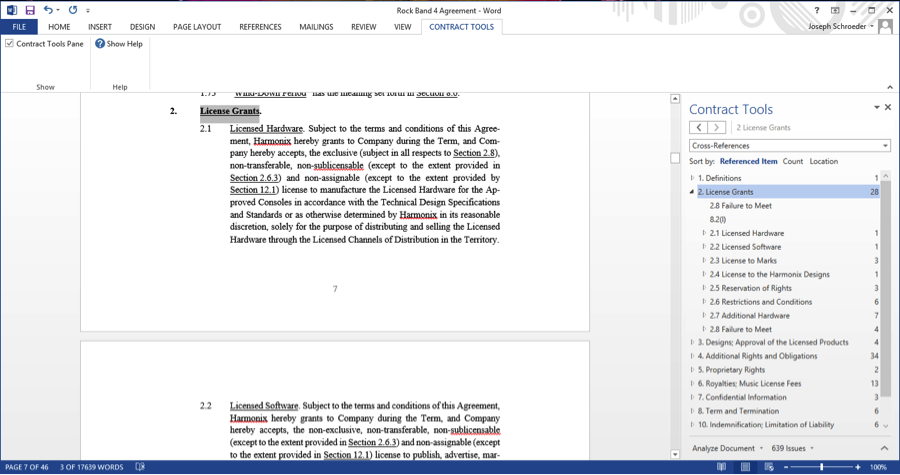Click the Word application icon
The width and height of the screenshot is (900, 475).
click(11, 10)
